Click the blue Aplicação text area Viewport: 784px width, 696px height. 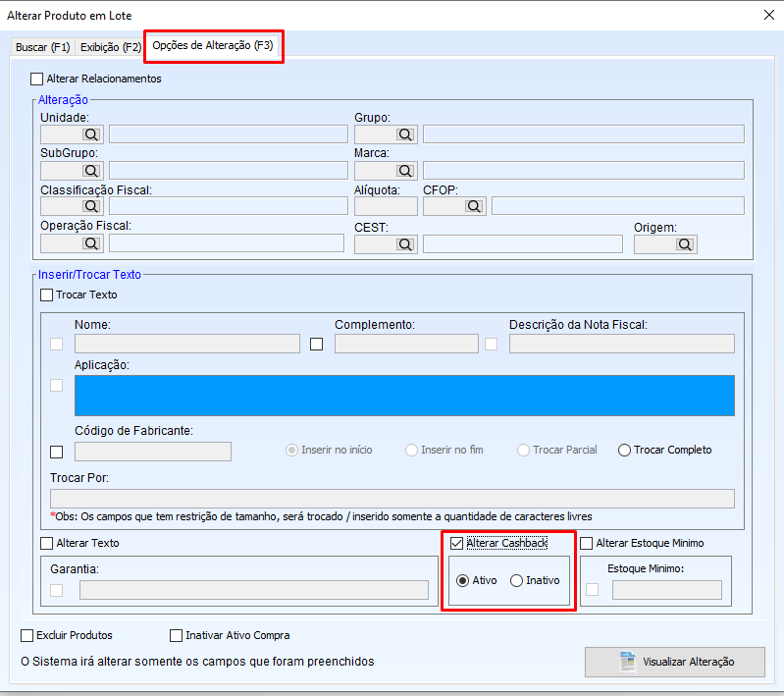404,396
